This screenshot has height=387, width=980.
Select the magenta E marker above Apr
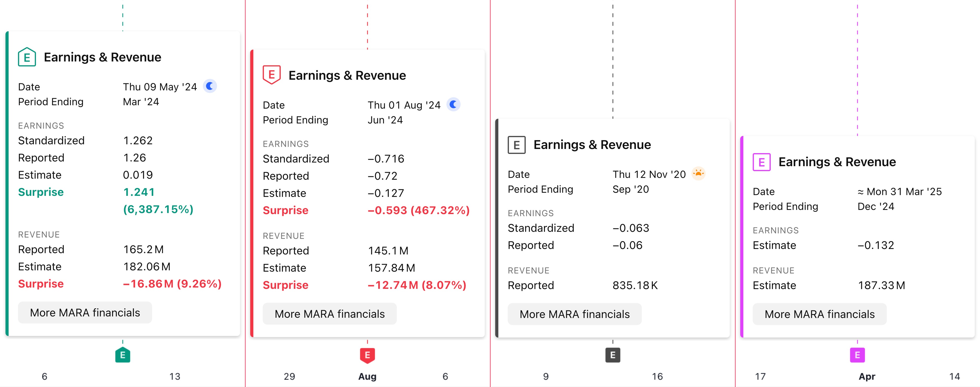click(x=857, y=355)
